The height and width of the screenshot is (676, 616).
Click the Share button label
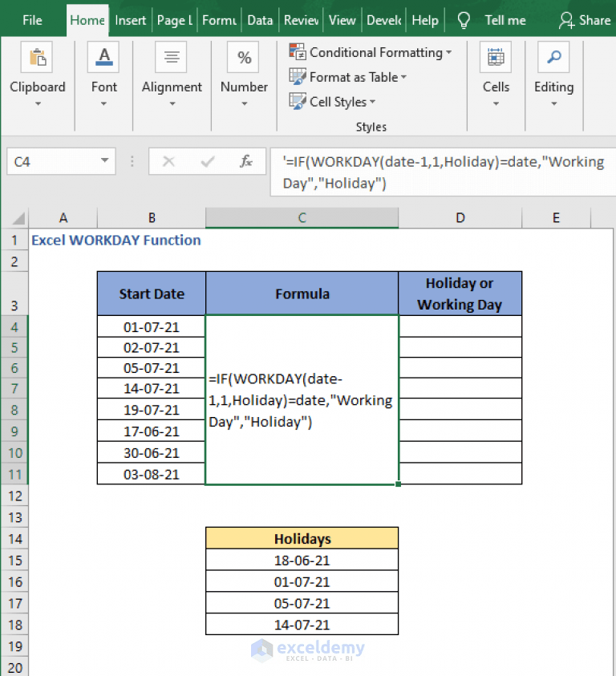(594, 20)
